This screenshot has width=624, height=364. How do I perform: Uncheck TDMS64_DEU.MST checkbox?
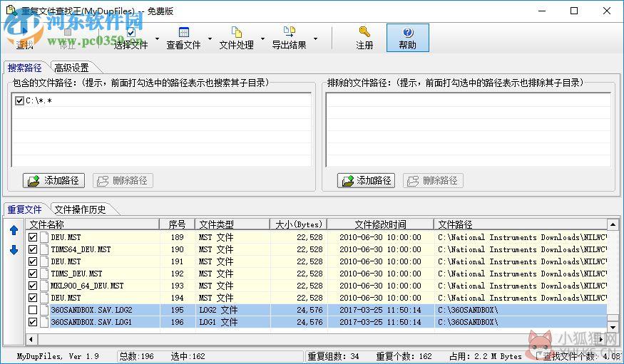pyautogui.click(x=33, y=249)
